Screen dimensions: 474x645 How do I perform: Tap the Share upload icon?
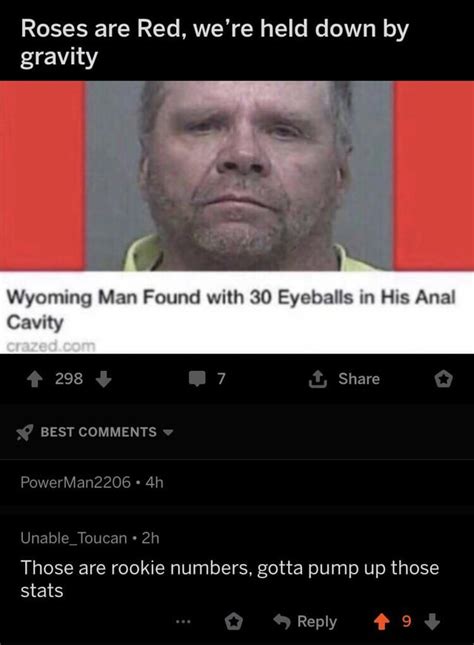[318, 378]
